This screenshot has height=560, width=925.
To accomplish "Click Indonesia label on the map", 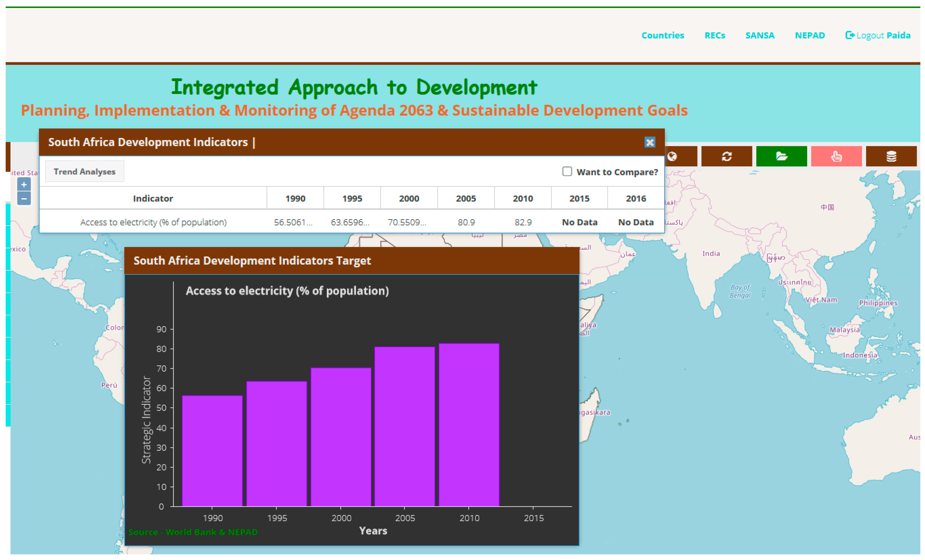I will point(860,355).
